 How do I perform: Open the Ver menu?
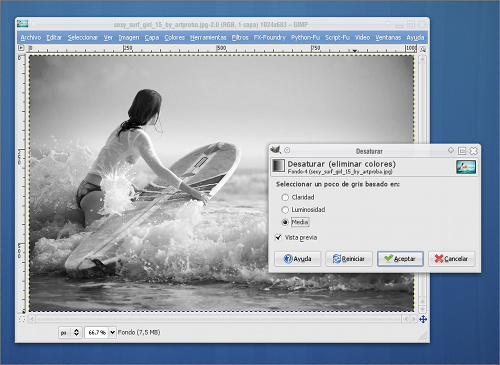pos(108,37)
